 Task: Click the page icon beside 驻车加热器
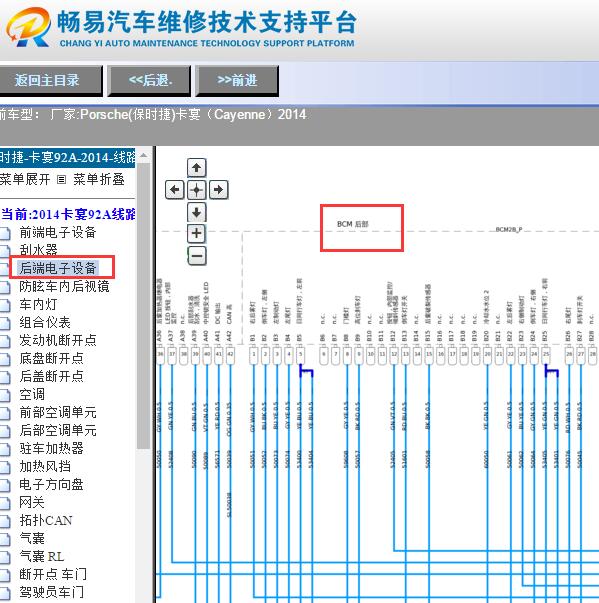tap(5, 449)
